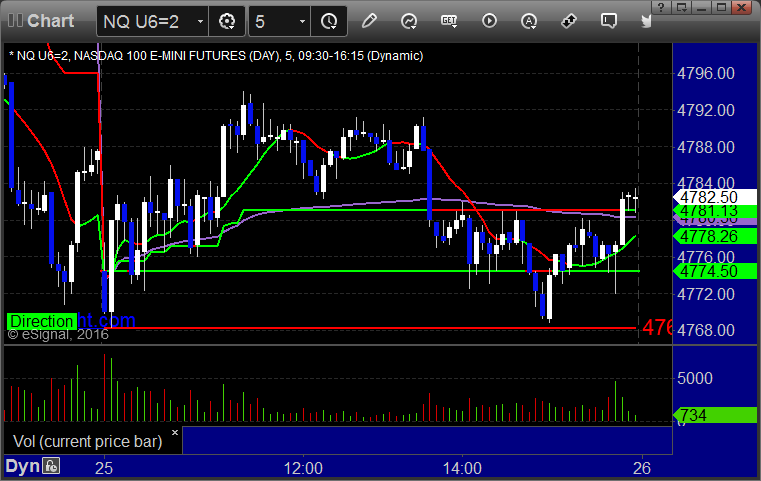761x481 pixels.
Task: Toggle the time-lock icon next to Dyn
Action: [51, 466]
